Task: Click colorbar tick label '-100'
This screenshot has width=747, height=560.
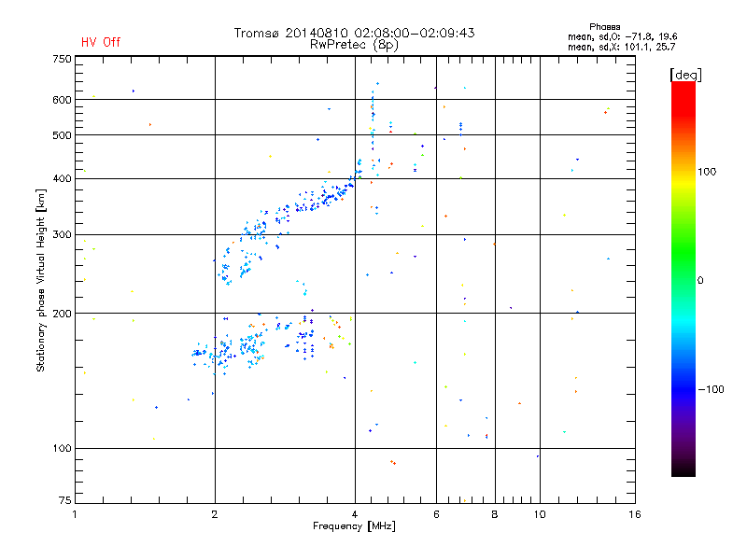Action: tap(711, 389)
